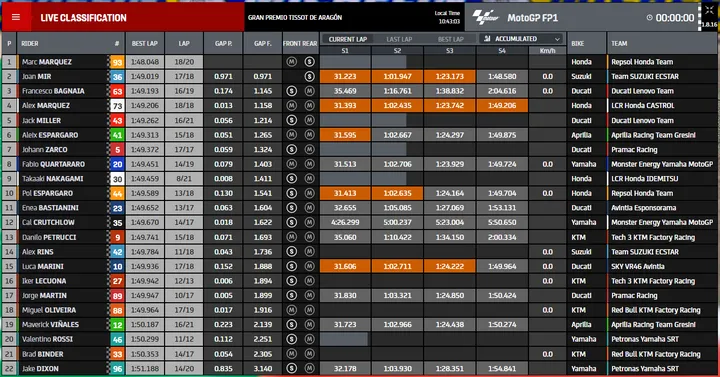Open the Accumulated dropdown
Image resolution: width=720 pixels, height=377 pixels.
[522, 39]
